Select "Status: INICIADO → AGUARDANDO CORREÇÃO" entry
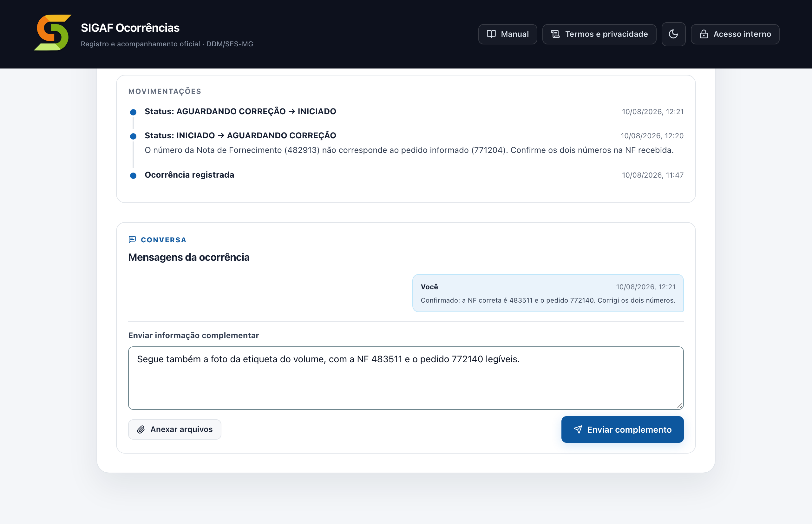This screenshot has height=524, width=812. click(x=240, y=135)
